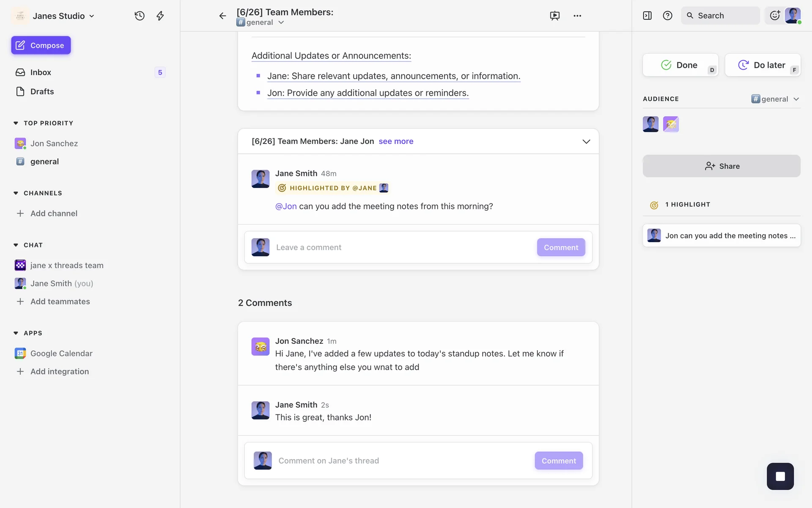Collapse the Channels section triangle
Screen dimensions: 812x508
[x=16, y=193]
